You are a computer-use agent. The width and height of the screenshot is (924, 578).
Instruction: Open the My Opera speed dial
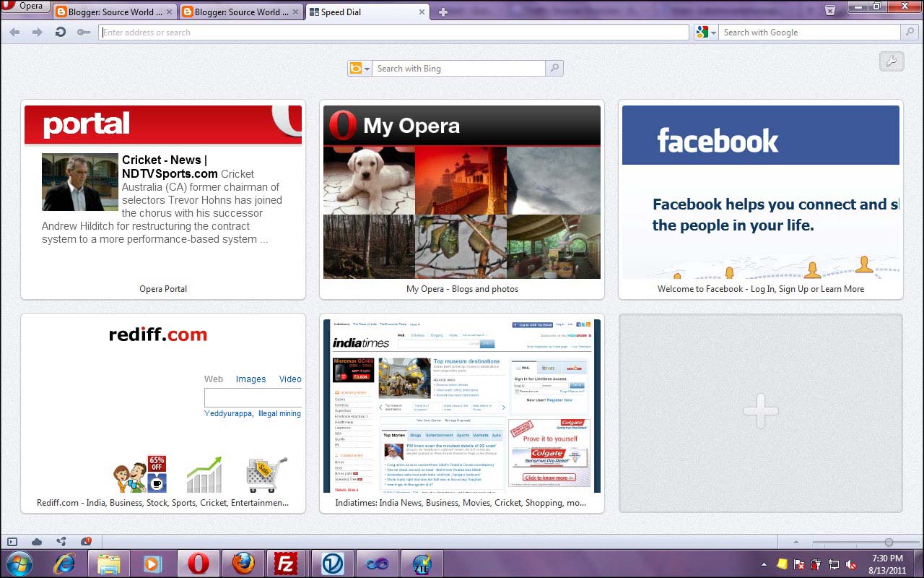(x=462, y=199)
